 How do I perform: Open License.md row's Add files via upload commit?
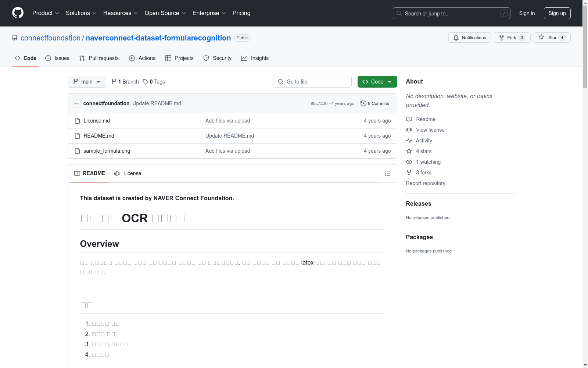[227, 121]
